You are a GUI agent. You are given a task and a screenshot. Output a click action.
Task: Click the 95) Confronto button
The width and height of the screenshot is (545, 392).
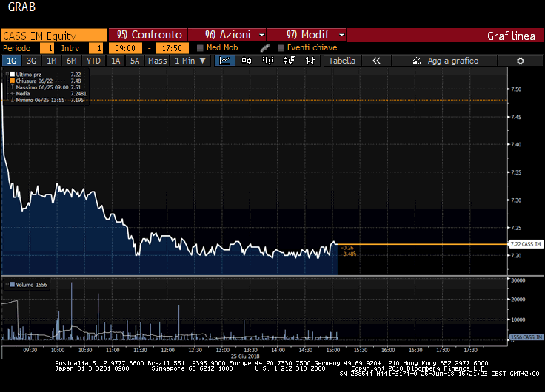point(148,35)
